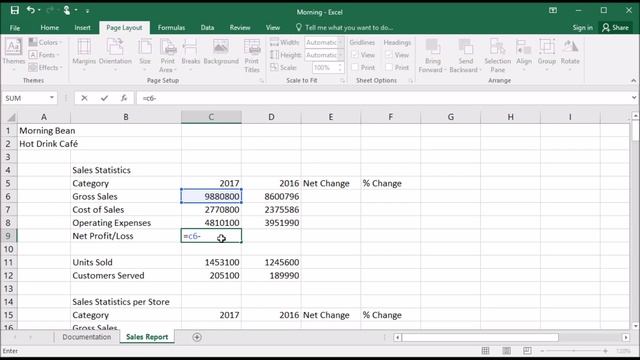Add a new sheet with plus button

coord(197,337)
